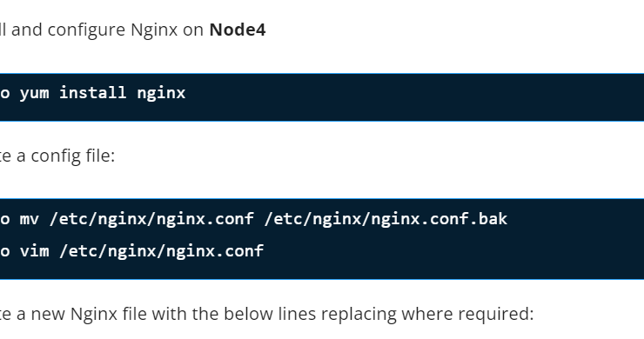Click the 'config file:' text
This screenshot has height=339, width=644.
click(x=73, y=156)
